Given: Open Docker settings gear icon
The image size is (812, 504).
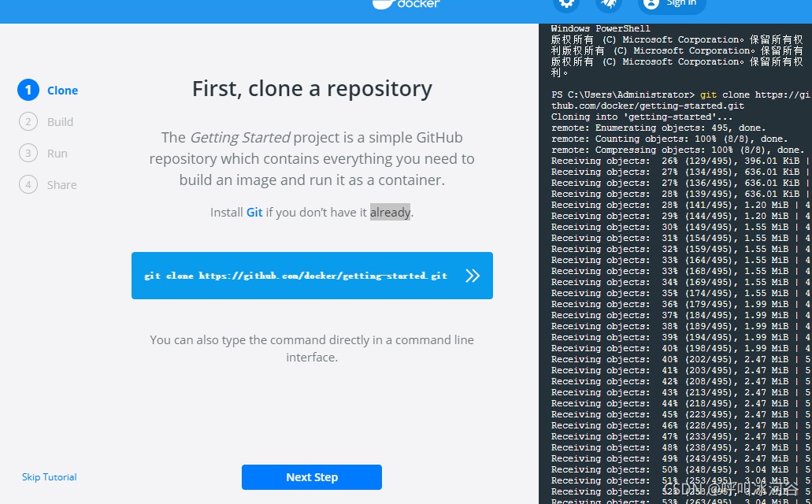Looking at the screenshot, I should 566,4.
